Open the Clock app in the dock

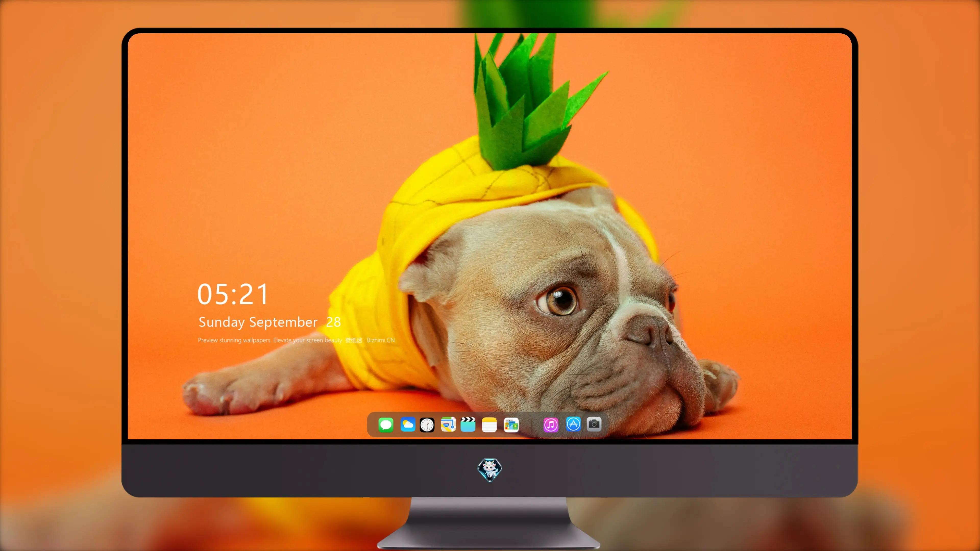pos(427,425)
